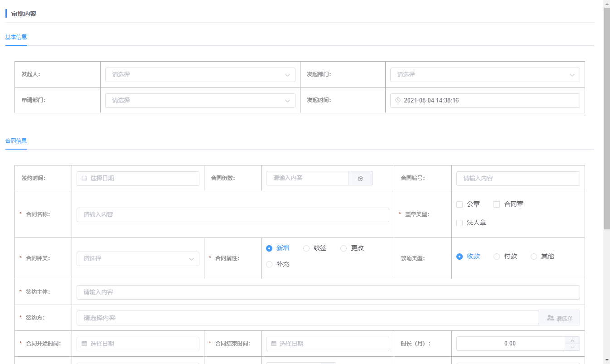Switch to the 基本信息 tab
610x364 pixels.
(16, 37)
